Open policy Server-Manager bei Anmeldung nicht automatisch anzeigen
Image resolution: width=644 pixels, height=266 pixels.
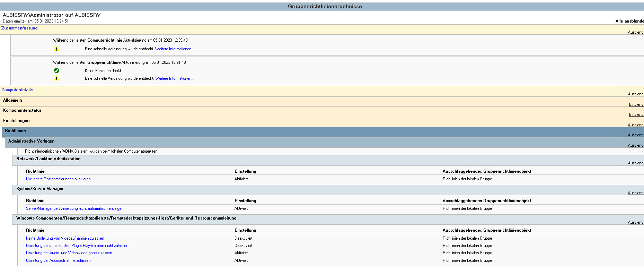[x=75, y=208]
